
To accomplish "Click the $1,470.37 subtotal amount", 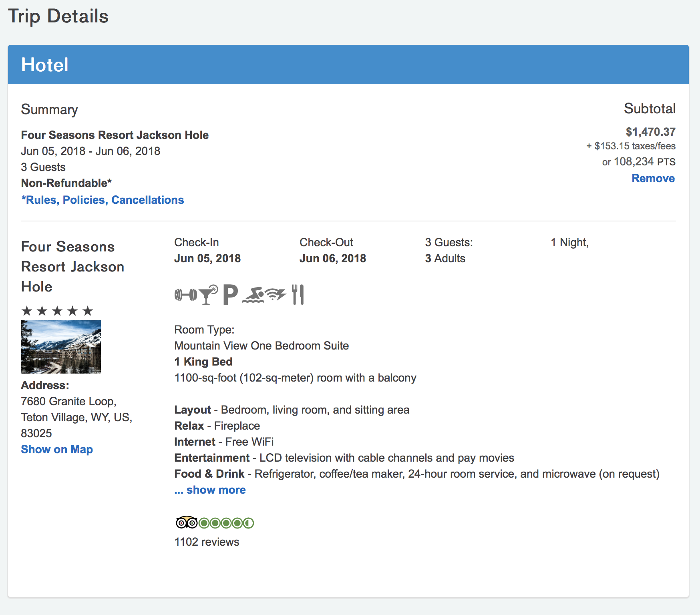I will point(651,132).
